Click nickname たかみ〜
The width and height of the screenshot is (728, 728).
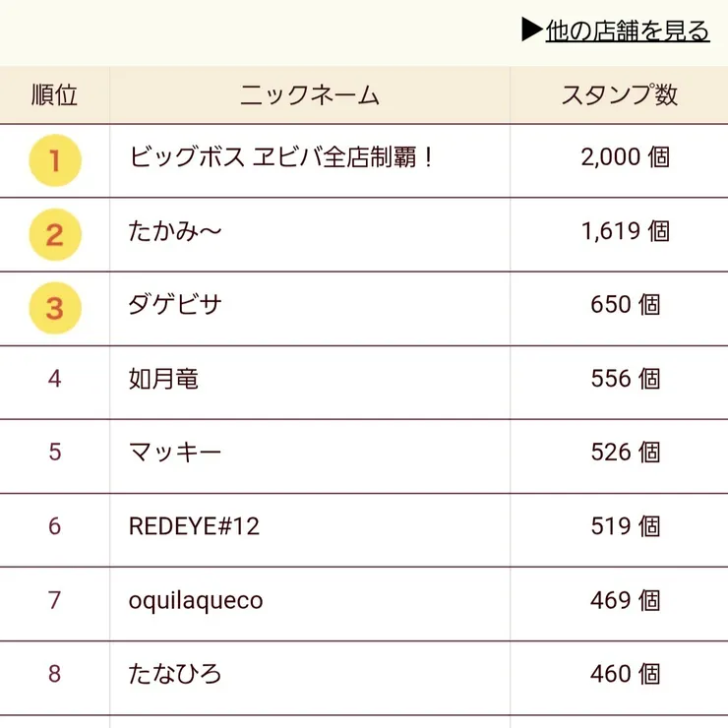(x=175, y=231)
